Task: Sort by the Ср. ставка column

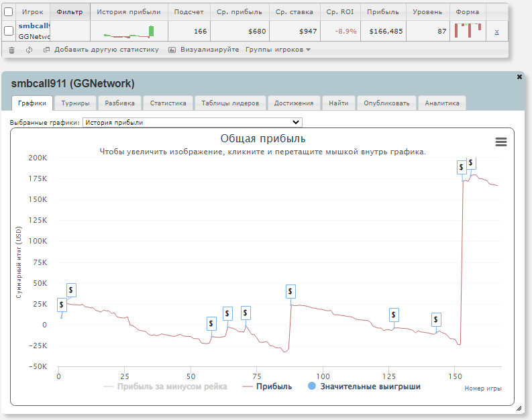Action: click(x=295, y=12)
